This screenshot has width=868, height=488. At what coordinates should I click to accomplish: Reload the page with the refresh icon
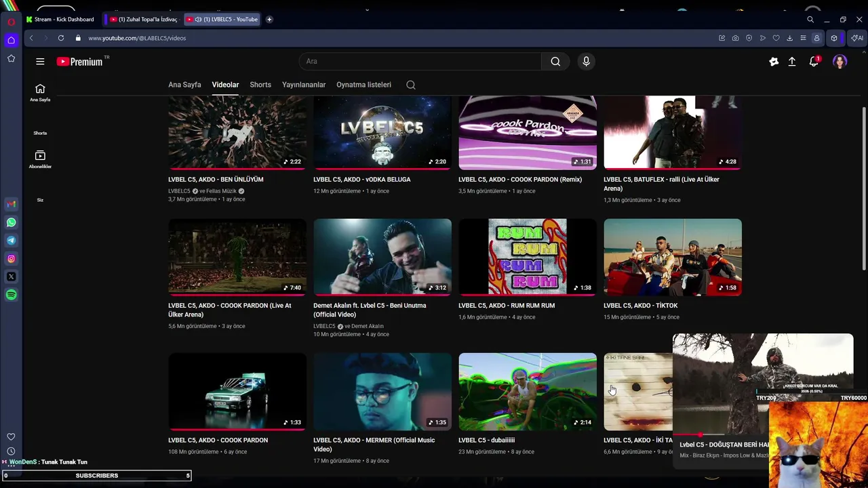tap(61, 38)
